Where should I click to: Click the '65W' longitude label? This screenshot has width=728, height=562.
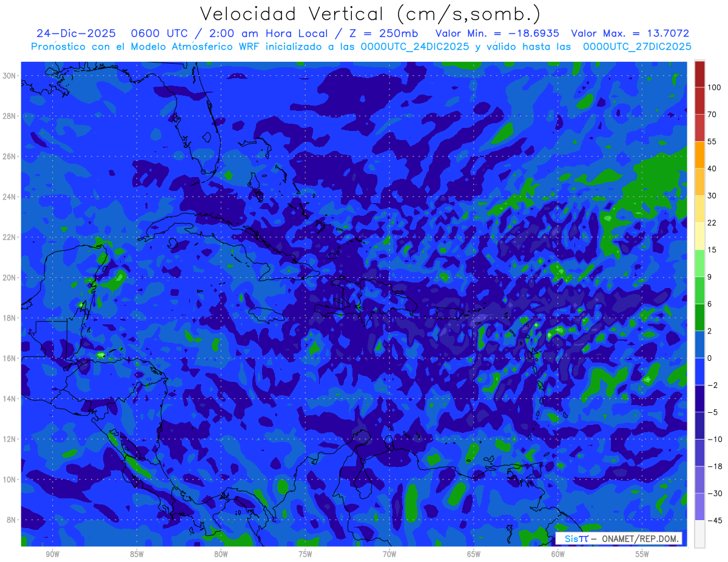coord(474,554)
